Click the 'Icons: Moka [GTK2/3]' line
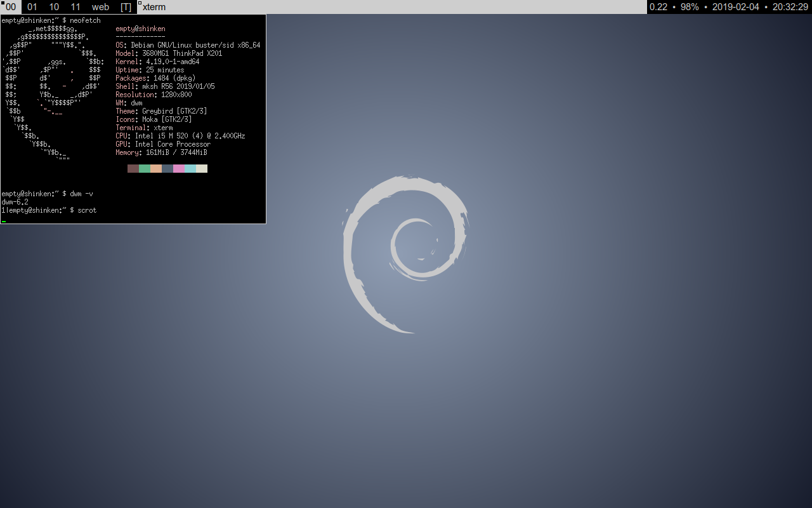Screen dimensions: 812x508 pos(154,119)
